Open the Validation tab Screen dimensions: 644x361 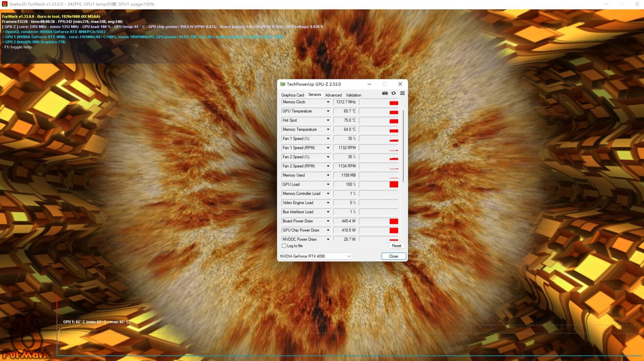point(353,95)
